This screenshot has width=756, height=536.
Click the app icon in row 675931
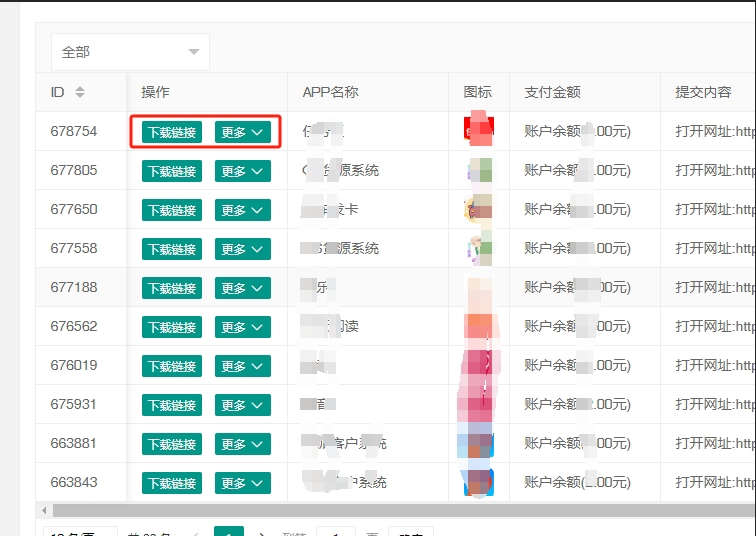(x=479, y=404)
